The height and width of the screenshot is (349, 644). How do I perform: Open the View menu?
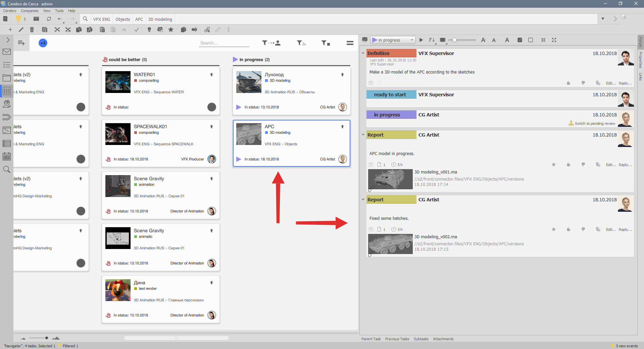click(x=47, y=11)
